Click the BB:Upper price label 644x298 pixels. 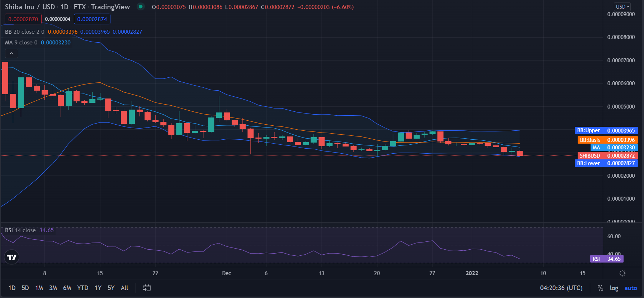[606, 131]
